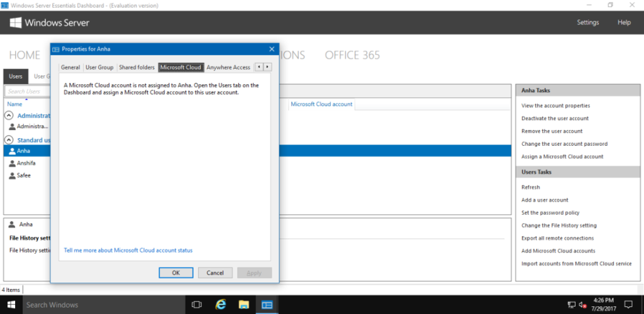Screen dimensions: 644x314
Task: Go to the OFFICE 365 section
Action: coord(352,55)
